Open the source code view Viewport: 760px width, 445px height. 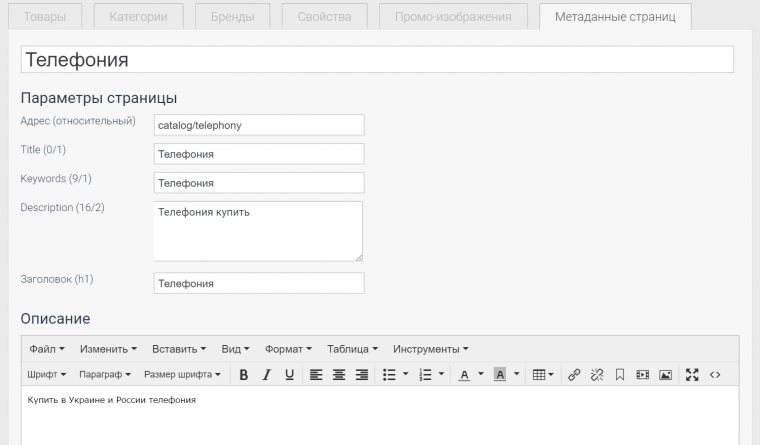click(715, 375)
